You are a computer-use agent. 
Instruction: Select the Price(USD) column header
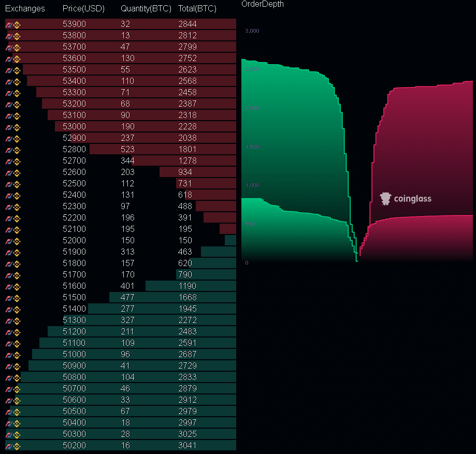tap(84, 8)
